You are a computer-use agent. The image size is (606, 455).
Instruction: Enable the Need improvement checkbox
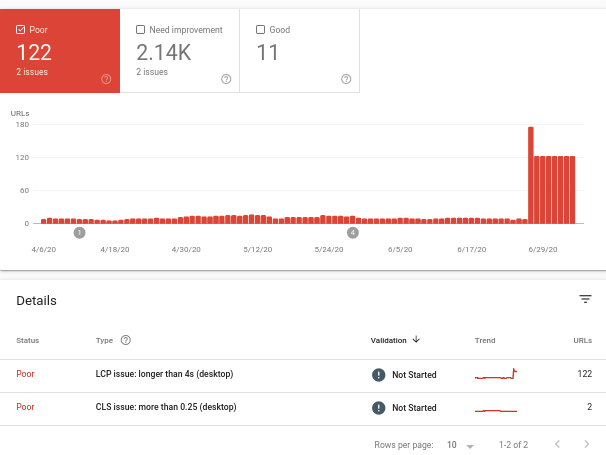pos(141,30)
